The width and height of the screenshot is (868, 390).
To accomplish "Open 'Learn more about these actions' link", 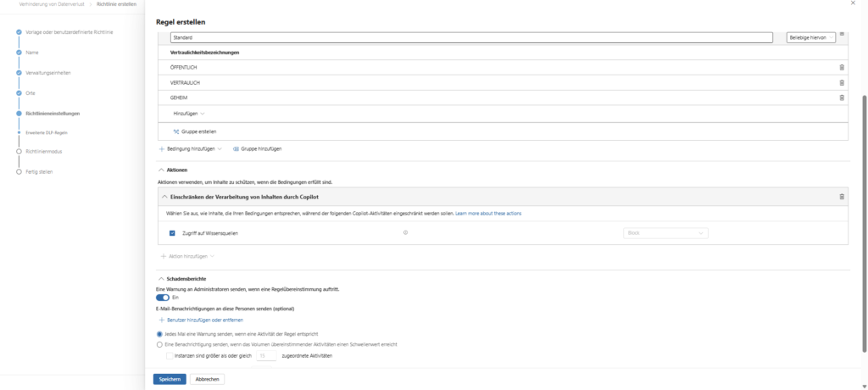I will click(488, 214).
